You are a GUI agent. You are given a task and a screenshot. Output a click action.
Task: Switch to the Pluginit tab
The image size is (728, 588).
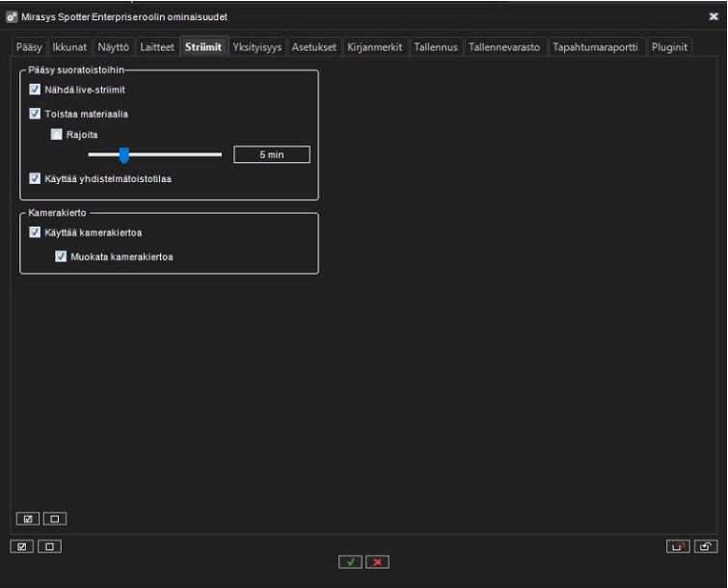click(669, 47)
